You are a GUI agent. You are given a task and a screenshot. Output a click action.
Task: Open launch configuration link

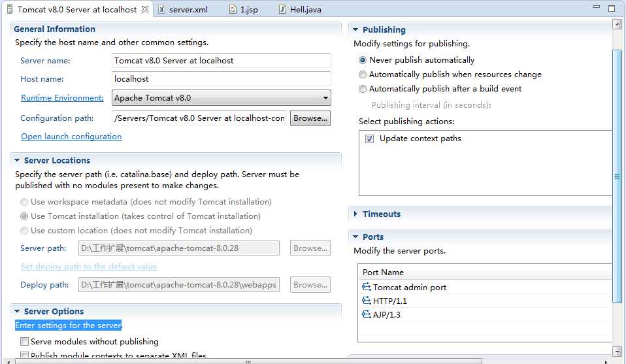click(71, 137)
